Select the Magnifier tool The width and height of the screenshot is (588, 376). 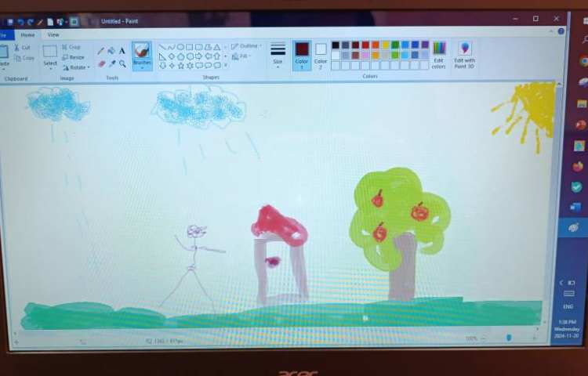click(122, 63)
